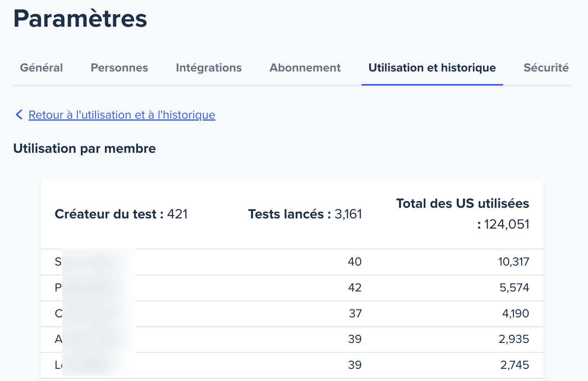Viewport: 588px width, 381px height.
Task: Open the Intégrations tab
Action: pyautogui.click(x=209, y=68)
